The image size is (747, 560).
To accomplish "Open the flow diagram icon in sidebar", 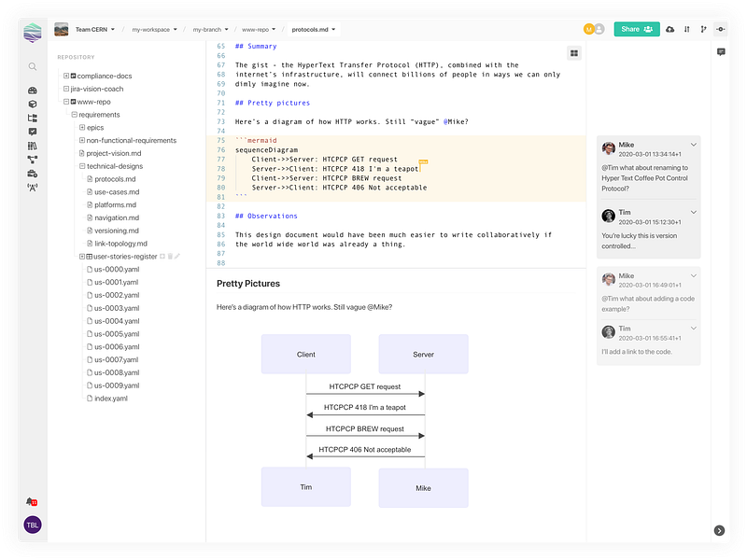I will pos(33,160).
